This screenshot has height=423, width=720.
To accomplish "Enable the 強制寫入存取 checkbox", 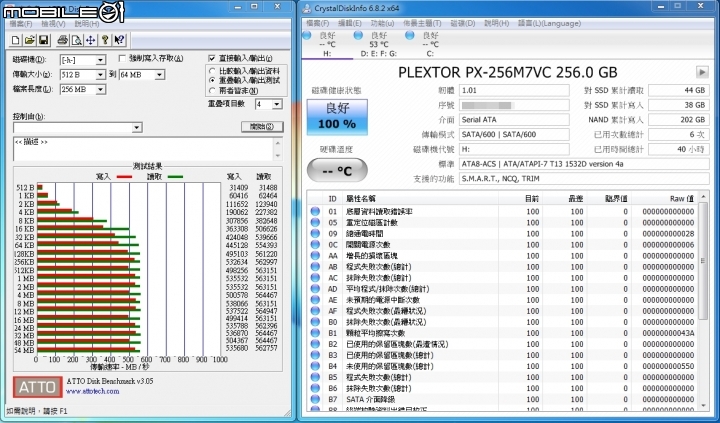I will [x=122, y=58].
